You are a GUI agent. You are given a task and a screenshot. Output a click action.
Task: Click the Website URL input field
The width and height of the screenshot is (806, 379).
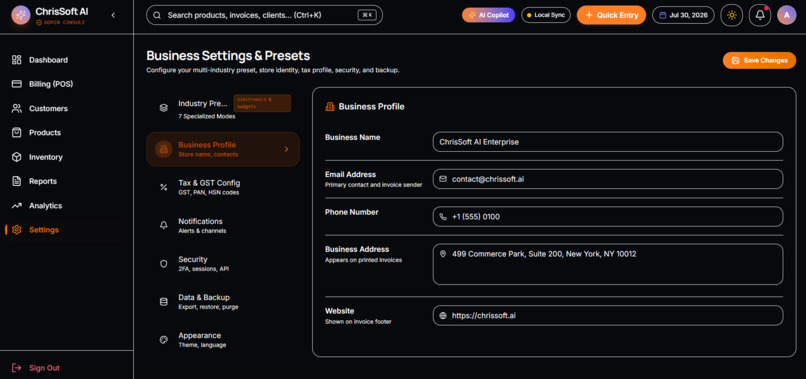(608, 315)
